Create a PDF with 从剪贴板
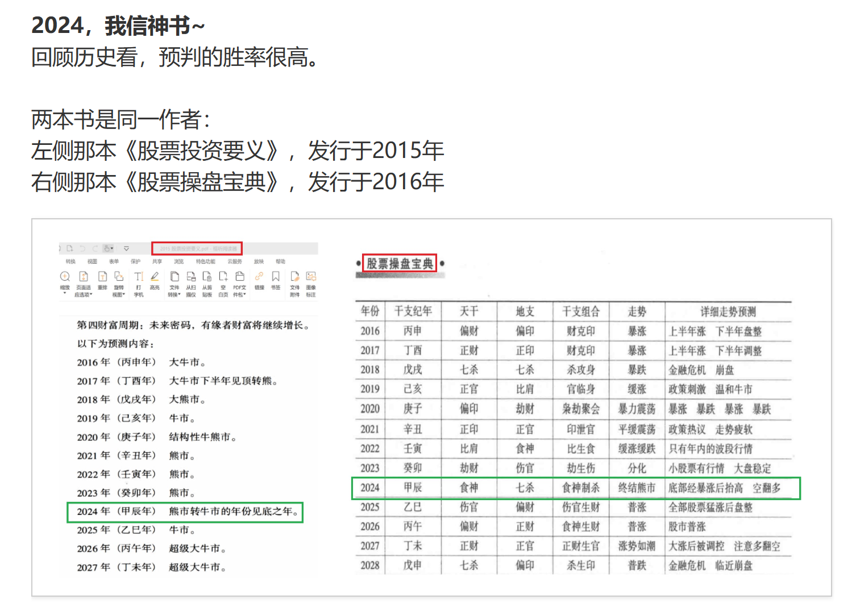 point(207,284)
